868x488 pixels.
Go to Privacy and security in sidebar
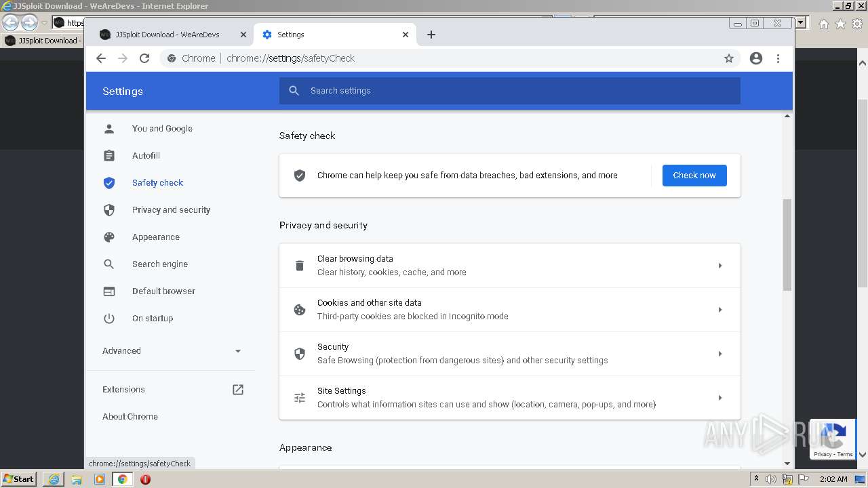pyautogui.click(x=170, y=209)
